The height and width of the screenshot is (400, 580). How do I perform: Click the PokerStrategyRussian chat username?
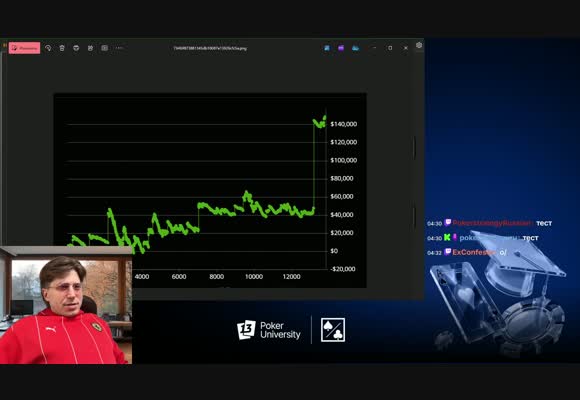pyautogui.click(x=492, y=223)
